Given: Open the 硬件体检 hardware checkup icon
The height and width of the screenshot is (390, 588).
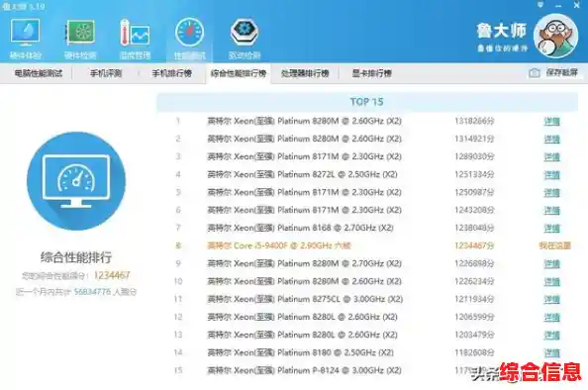Looking at the screenshot, I should (25, 38).
